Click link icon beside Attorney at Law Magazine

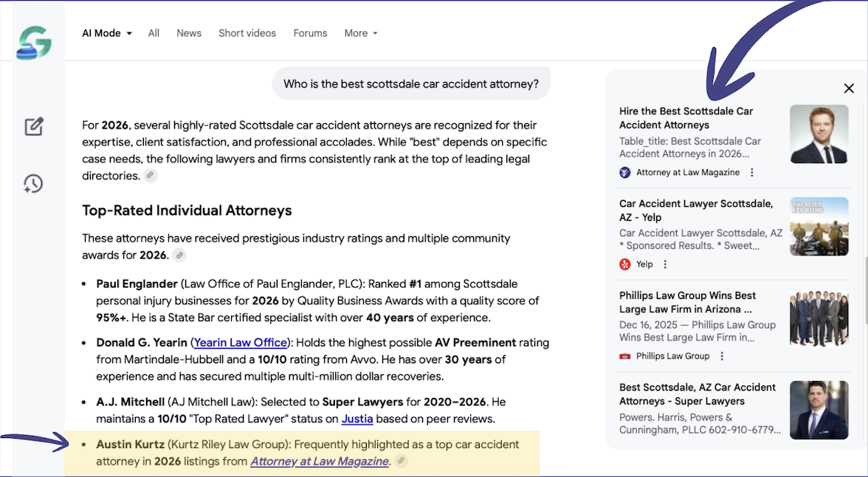point(401,461)
